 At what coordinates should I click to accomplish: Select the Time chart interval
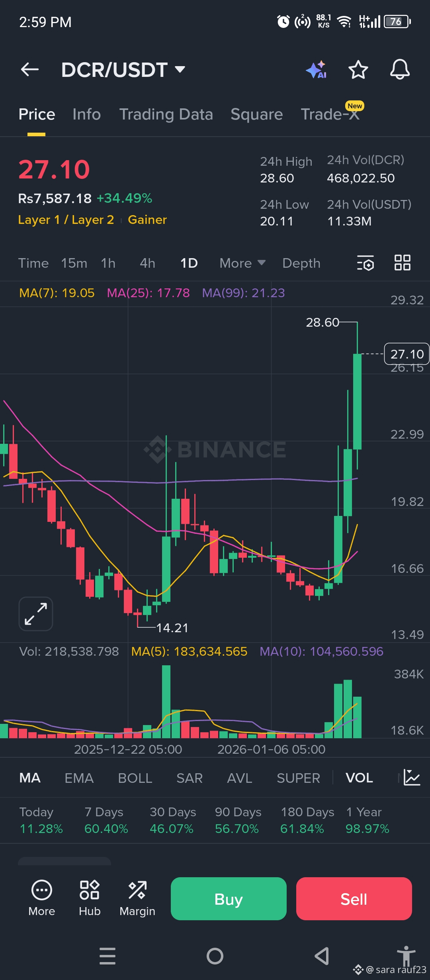tap(33, 263)
